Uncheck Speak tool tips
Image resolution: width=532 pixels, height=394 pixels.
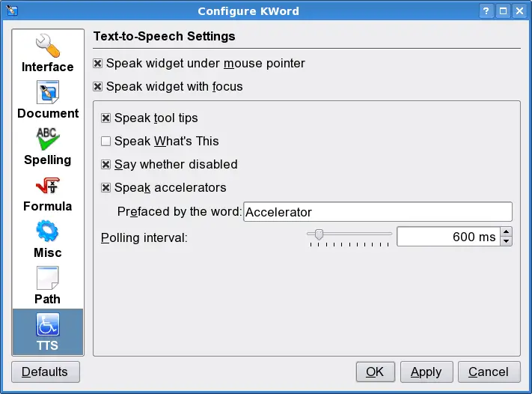coord(106,118)
